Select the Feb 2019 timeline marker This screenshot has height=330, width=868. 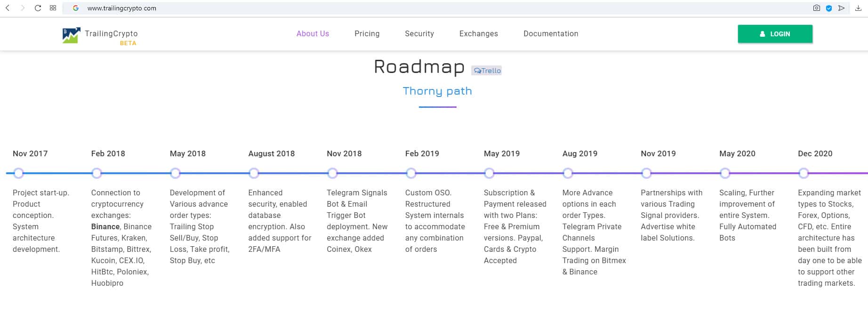coord(411,173)
